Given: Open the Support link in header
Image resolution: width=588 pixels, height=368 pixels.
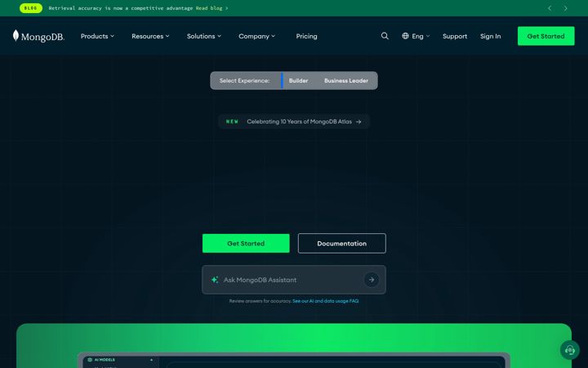Looking at the screenshot, I should [455, 37].
